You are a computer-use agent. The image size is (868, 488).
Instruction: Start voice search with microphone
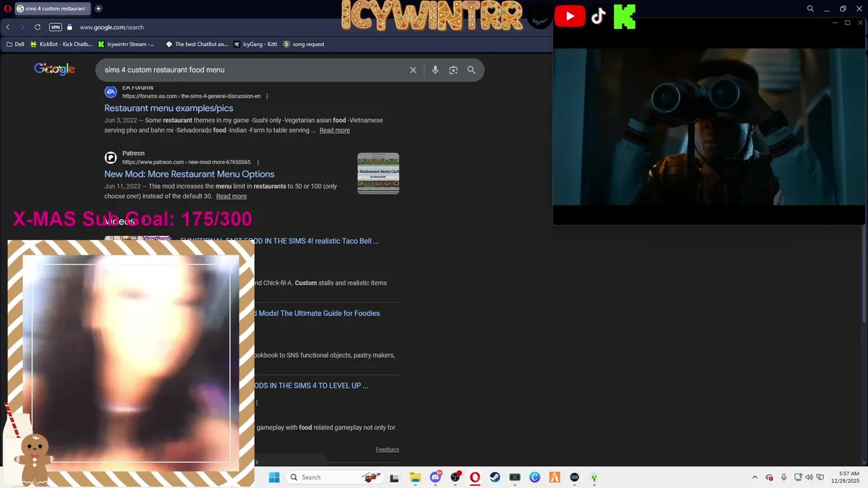click(x=435, y=70)
